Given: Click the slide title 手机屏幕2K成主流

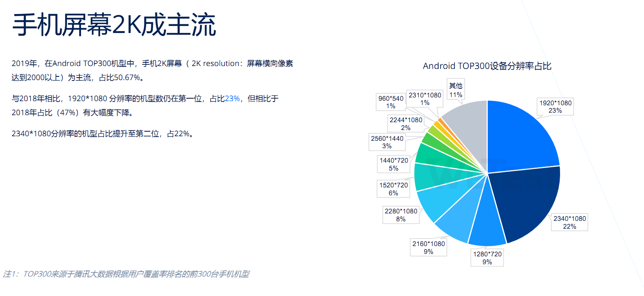Looking at the screenshot, I should (114, 26).
